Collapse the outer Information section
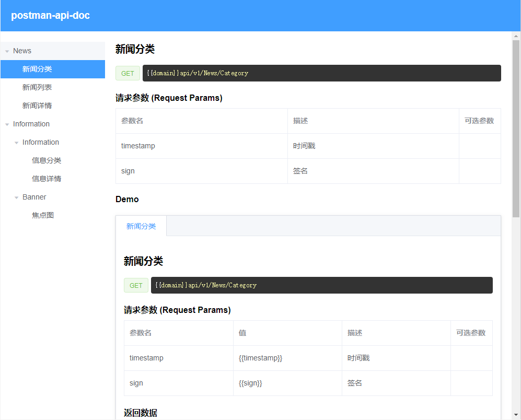Viewport: 521px width, 420px height. pyautogui.click(x=7, y=124)
